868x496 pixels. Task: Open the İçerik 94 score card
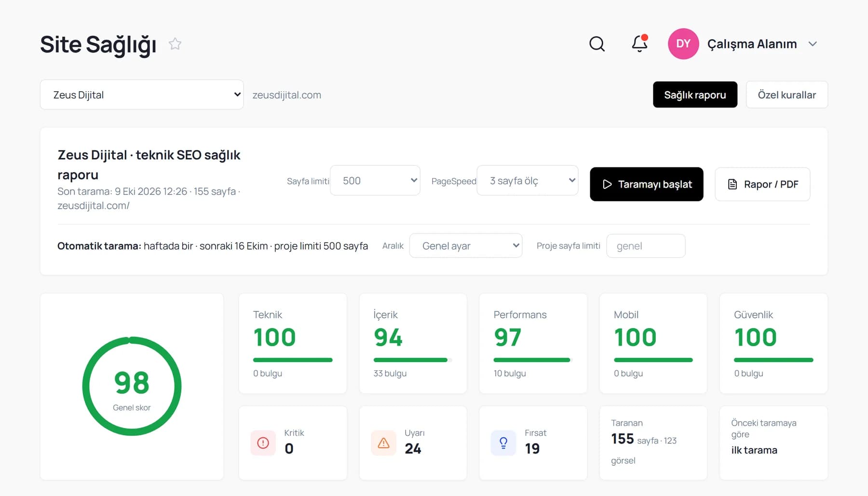pyautogui.click(x=413, y=344)
